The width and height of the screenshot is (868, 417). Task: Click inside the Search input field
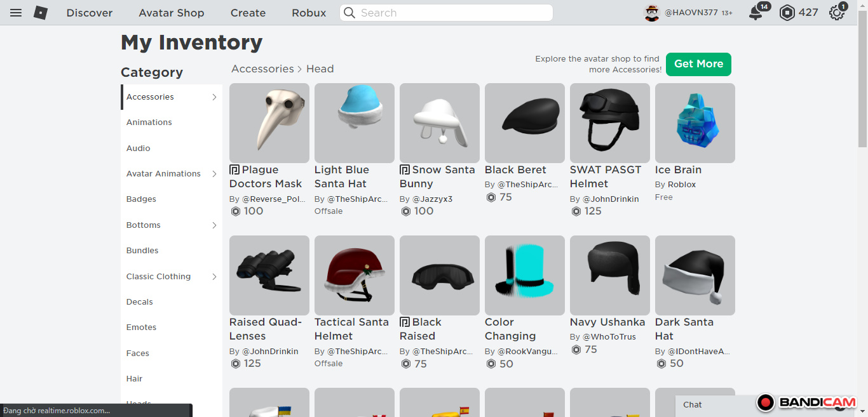(x=451, y=13)
